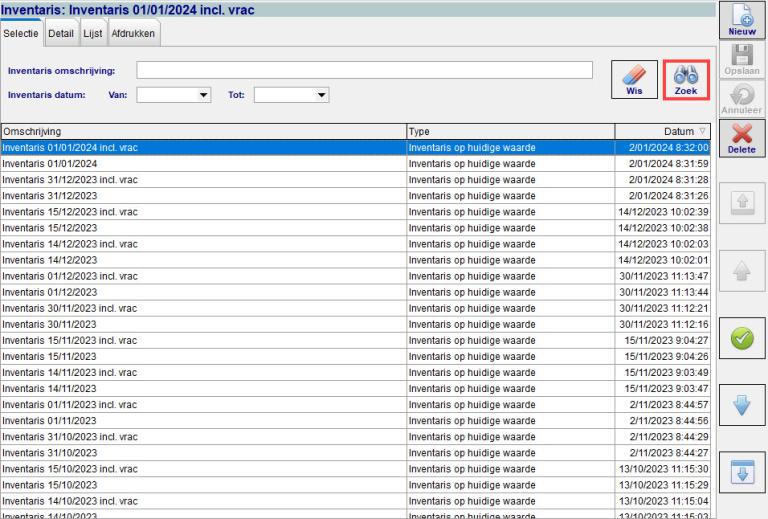768x519 pixels.
Task: Click the Nieuw (new) icon button
Action: click(742, 20)
